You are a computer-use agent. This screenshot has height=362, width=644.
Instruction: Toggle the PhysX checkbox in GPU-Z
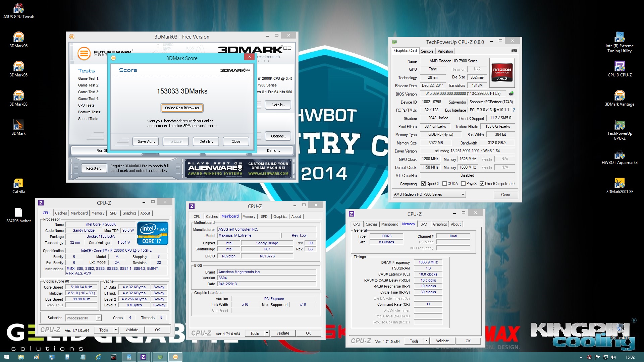(x=463, y=184)
